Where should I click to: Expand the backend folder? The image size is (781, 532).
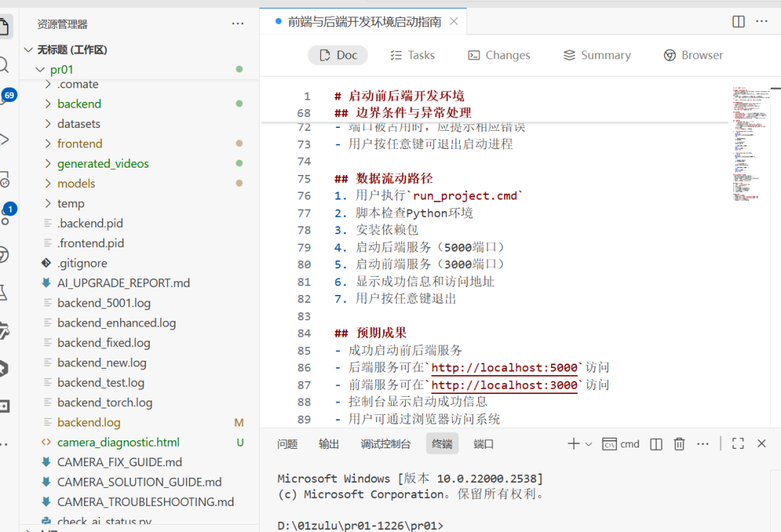click(x=140, y=103)
